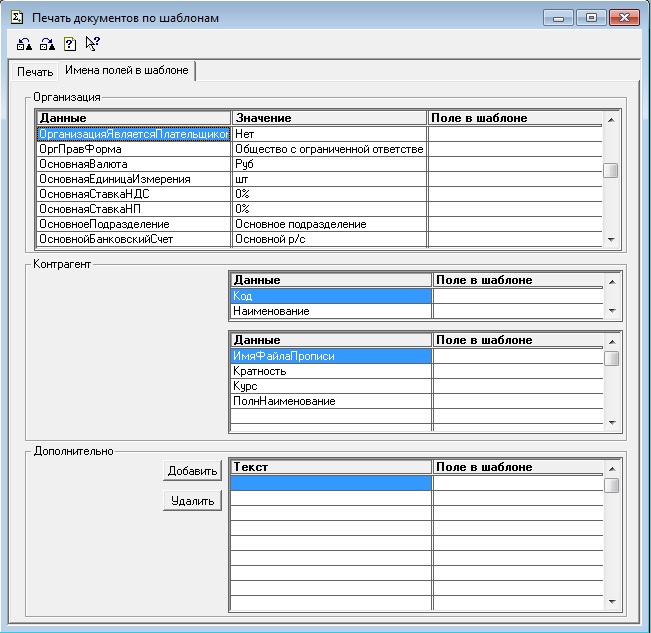Open help via the question mark page icon
Viewport: 651px width, 633px height.
point(69,43)
